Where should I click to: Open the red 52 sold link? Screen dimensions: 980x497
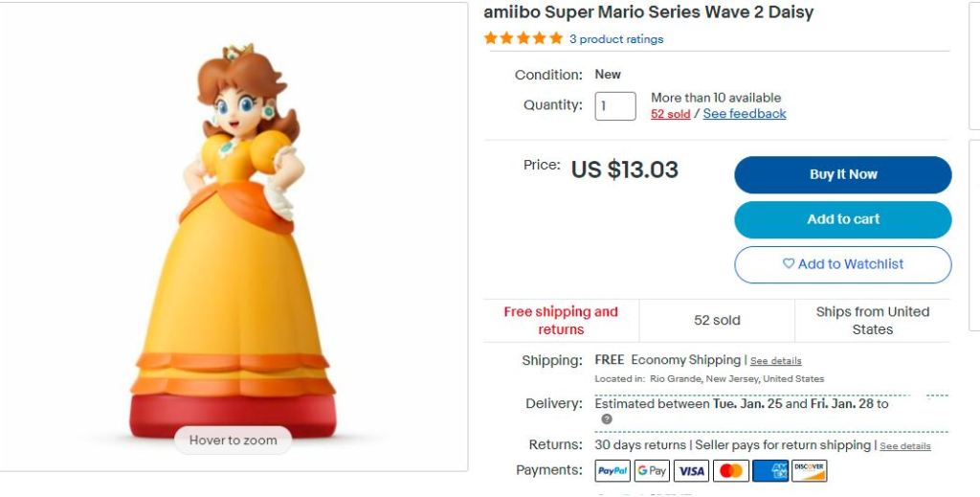coord(670,114)
